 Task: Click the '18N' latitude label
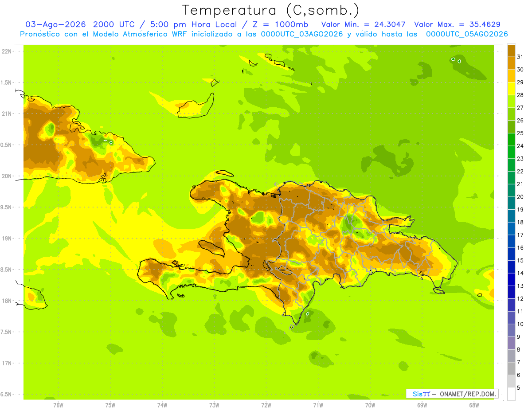click(x=7, y=301)
